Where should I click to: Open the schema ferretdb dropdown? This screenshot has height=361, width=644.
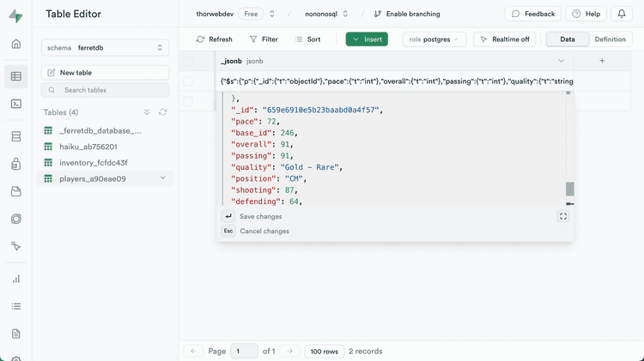coord(105,49)
